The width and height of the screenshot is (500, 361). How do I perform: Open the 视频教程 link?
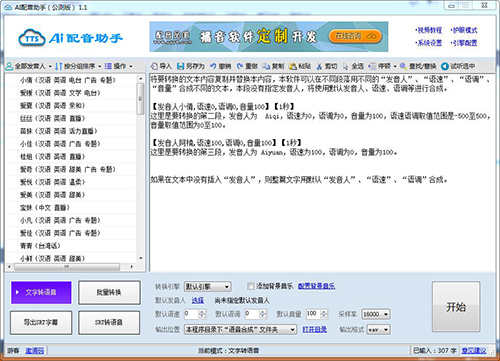pyautogui.click(x=429, y=30)
